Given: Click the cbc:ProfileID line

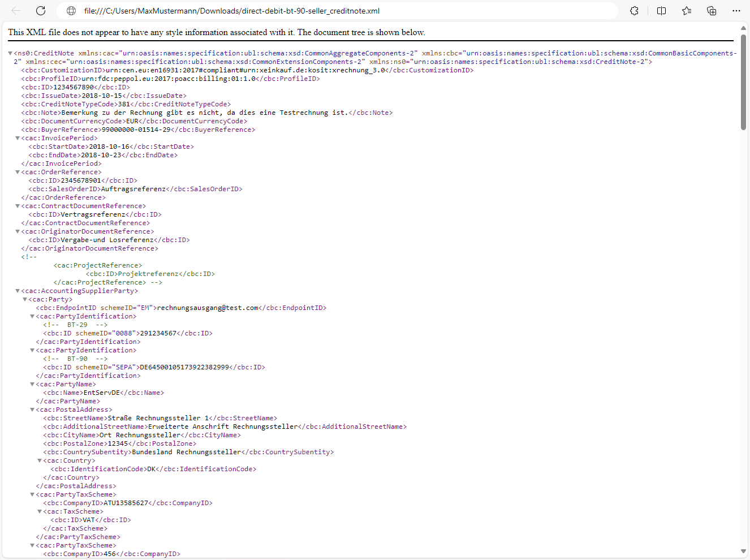Looking at the screenshot, I should [170, 79].
